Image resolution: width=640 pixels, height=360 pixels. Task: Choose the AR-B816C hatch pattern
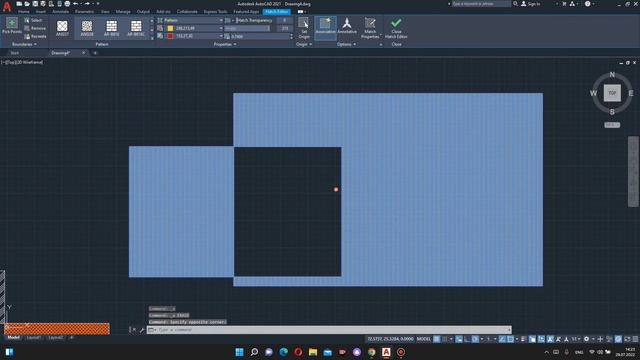pyautogui.click(x=136, y=28)
